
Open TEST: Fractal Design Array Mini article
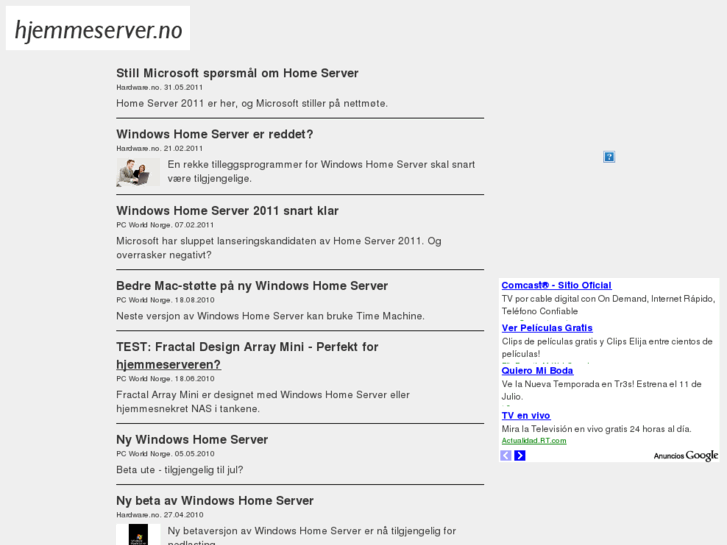point(247,356)
